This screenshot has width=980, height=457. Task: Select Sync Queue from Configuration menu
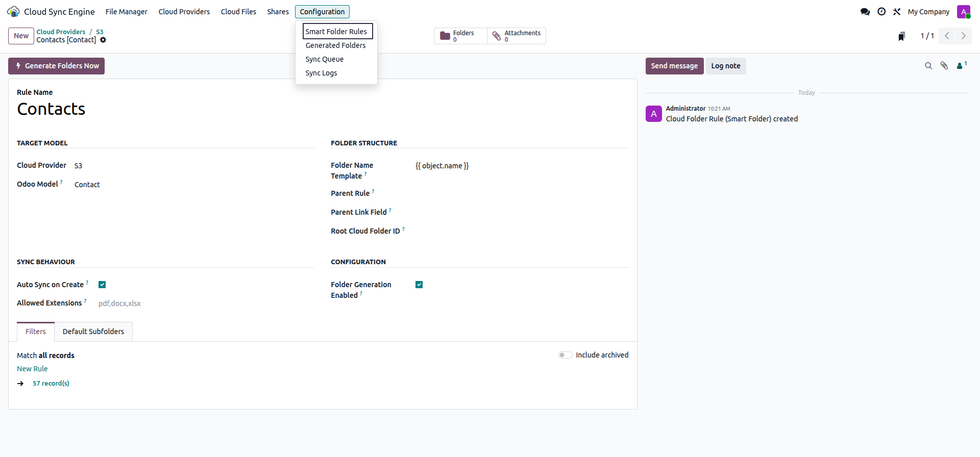[x=325, y=59]
